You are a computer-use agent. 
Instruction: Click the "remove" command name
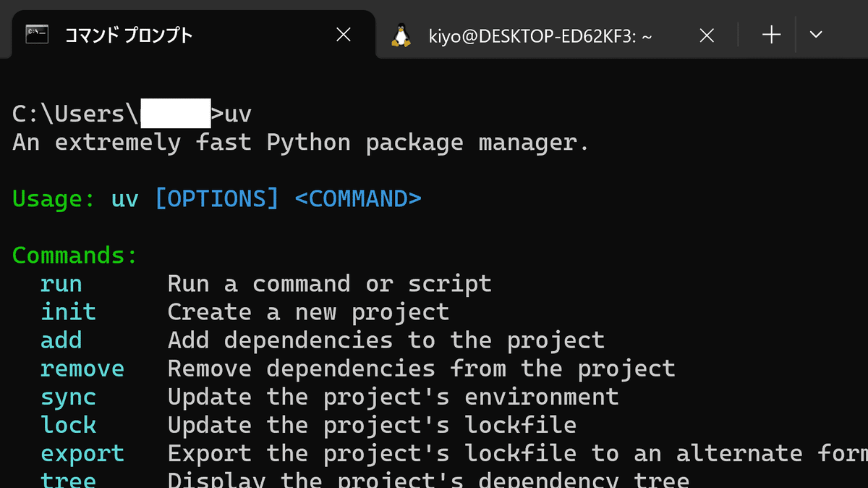pyautogui.click(x=82, y=369)
